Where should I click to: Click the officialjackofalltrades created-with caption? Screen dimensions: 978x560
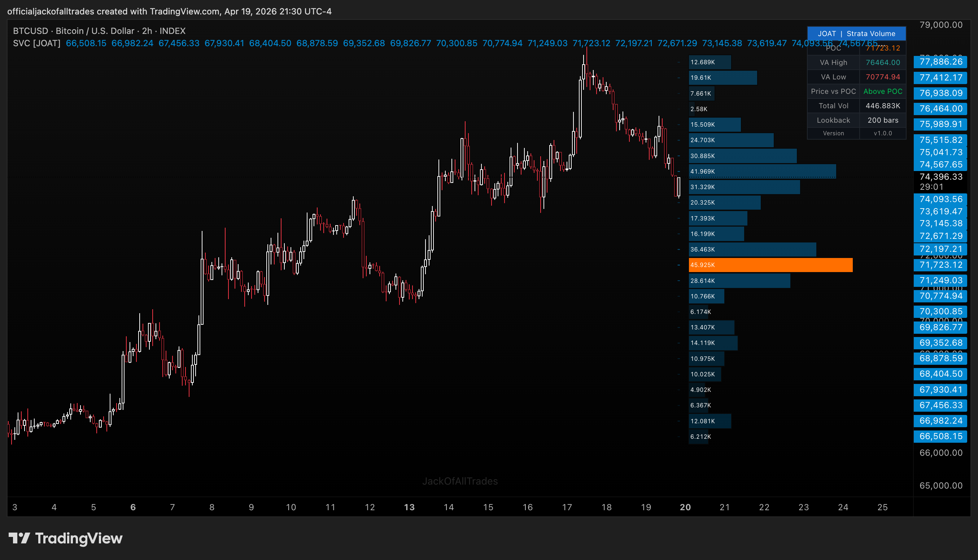coord(169,12)
